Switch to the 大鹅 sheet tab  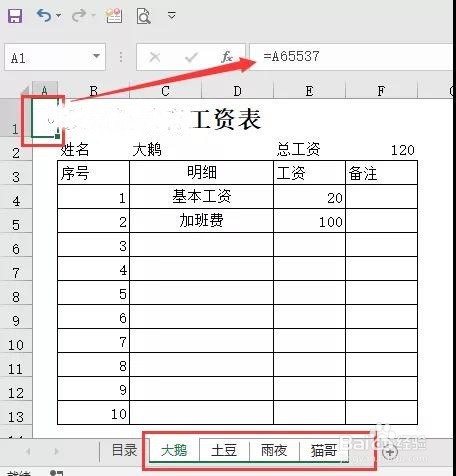tap(174, 451)
